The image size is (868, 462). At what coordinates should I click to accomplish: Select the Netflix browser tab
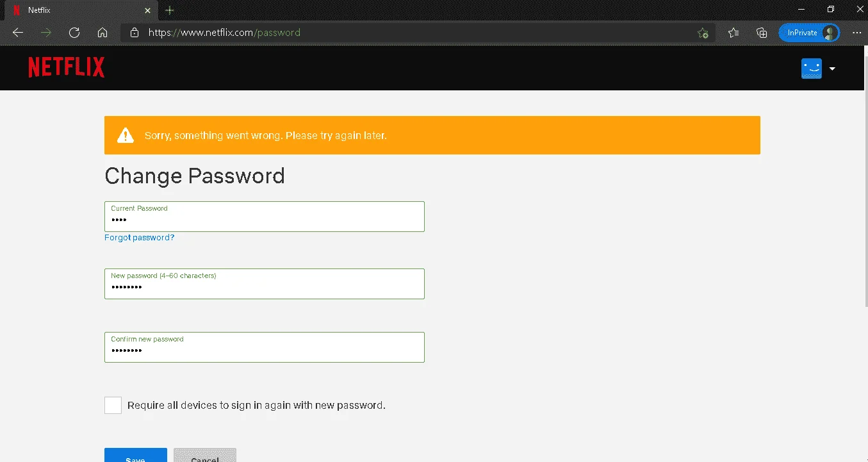click(x=78, y=10)
